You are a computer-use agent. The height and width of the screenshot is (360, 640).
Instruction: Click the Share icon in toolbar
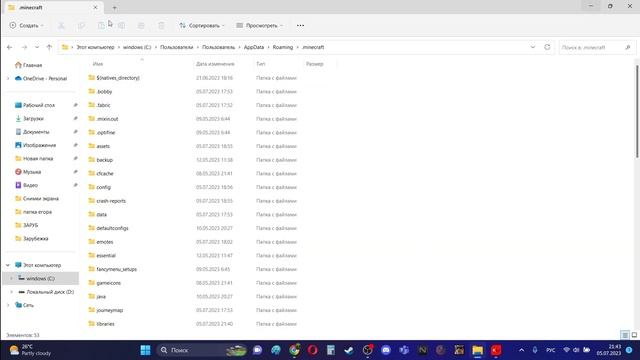point(141,25)
